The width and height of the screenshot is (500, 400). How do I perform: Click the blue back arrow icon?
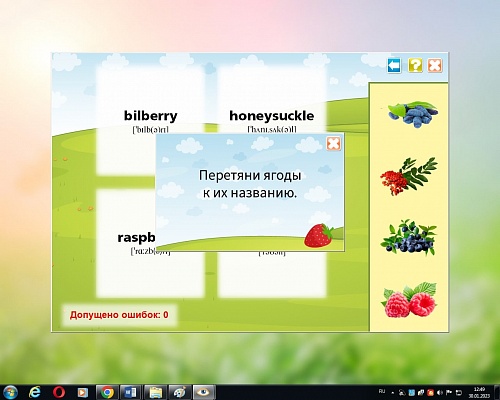[394, 65]
